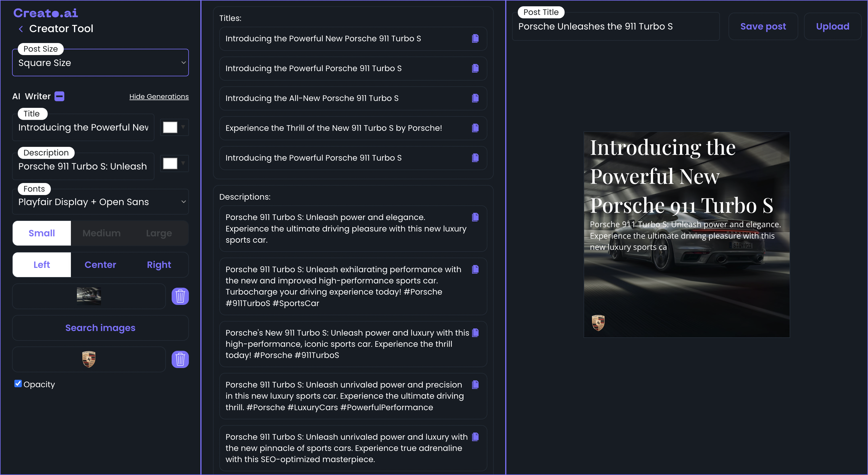Copy description starting 'Porsche's New 911 Turbo S'

click(475, 333)
